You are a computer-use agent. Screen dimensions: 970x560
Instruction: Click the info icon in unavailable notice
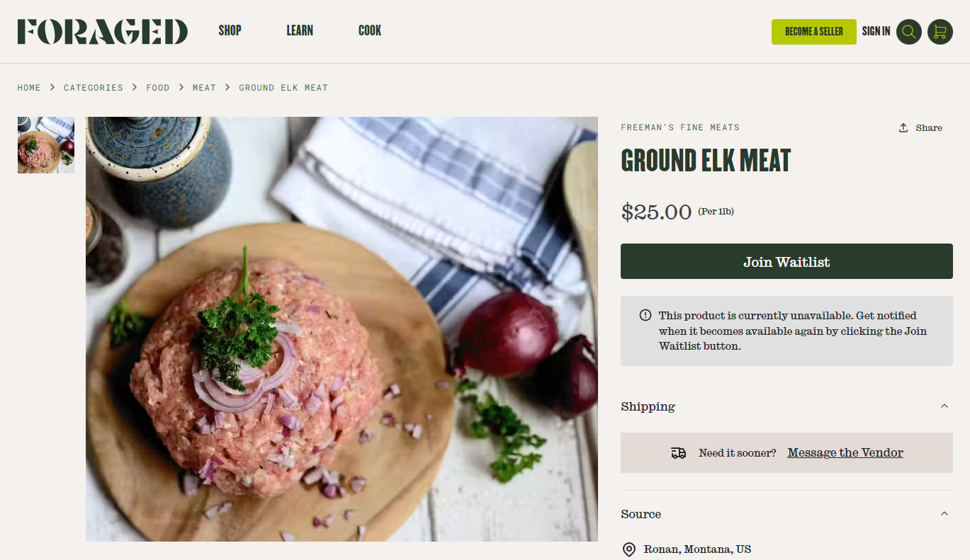click(645, 315)
